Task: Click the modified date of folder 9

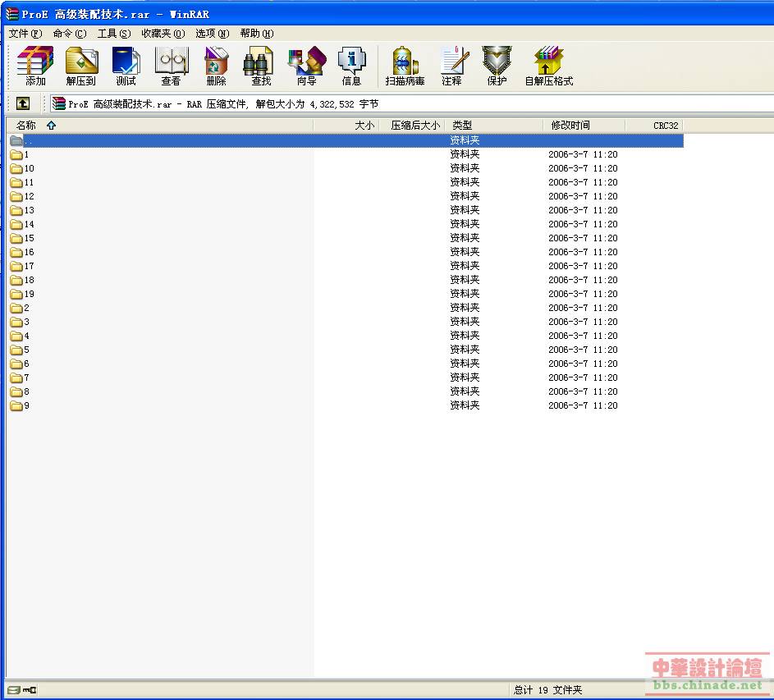Action: click(583, 405)
